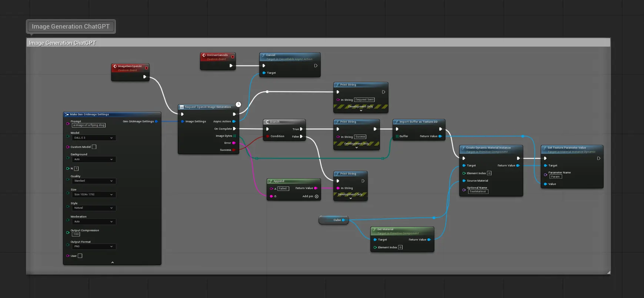Viewport: 644px width, 298px height.
Task: Click the Source Material input pin
Action: (x=464, y=181)
